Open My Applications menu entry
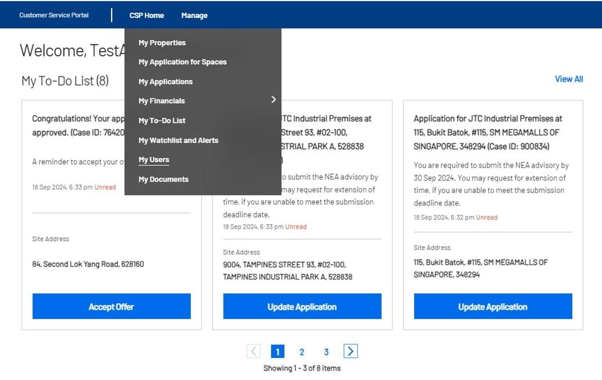This screenshot has width=602, height=380. [165, 81]
